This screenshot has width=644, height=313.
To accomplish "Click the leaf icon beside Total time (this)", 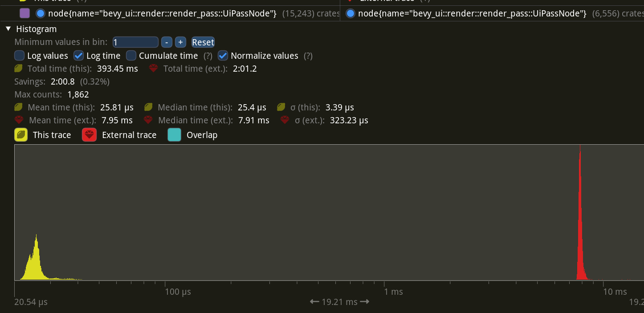I will click(19, 69).
